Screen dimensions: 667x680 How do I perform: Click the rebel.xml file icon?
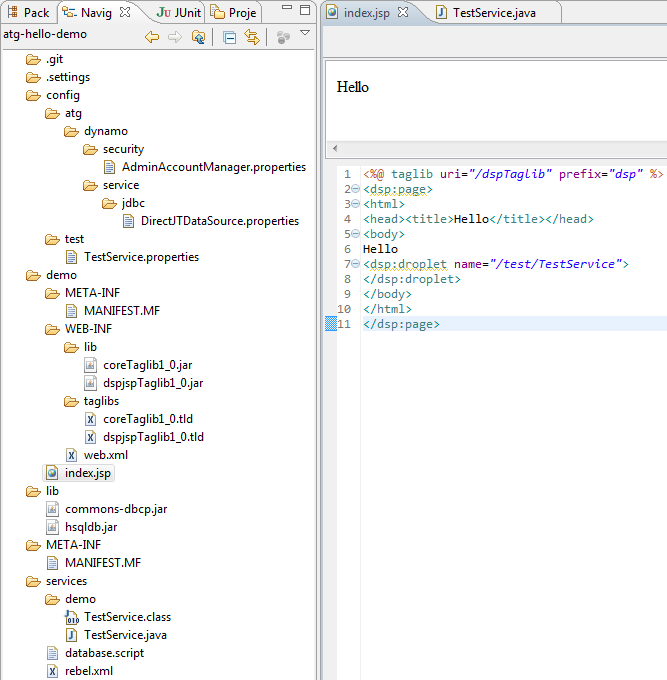pos(52,671)
